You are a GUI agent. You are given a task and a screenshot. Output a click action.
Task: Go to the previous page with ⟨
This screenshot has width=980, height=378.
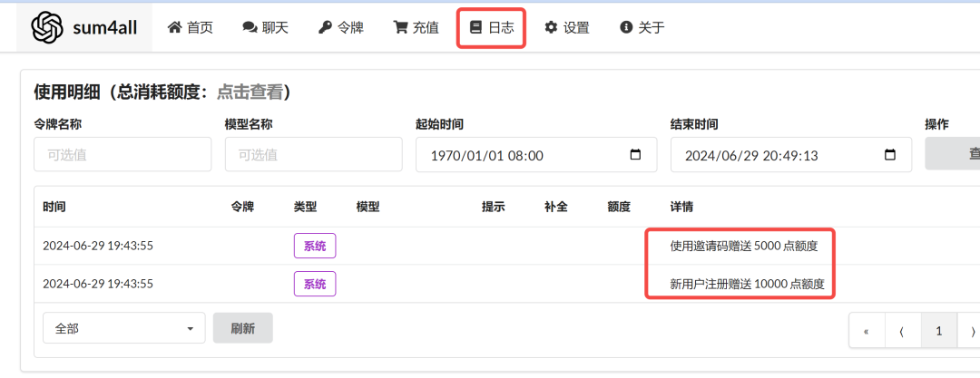[903, 331]
